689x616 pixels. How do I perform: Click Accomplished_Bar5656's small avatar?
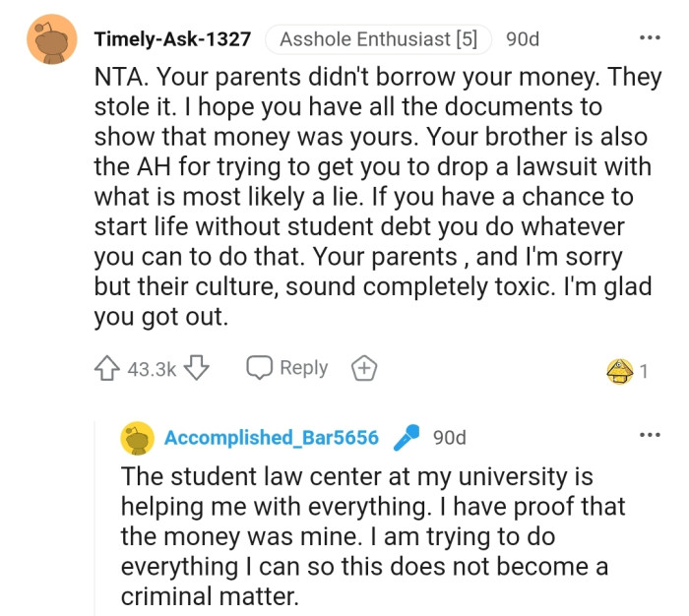click(x=138, y=438)
